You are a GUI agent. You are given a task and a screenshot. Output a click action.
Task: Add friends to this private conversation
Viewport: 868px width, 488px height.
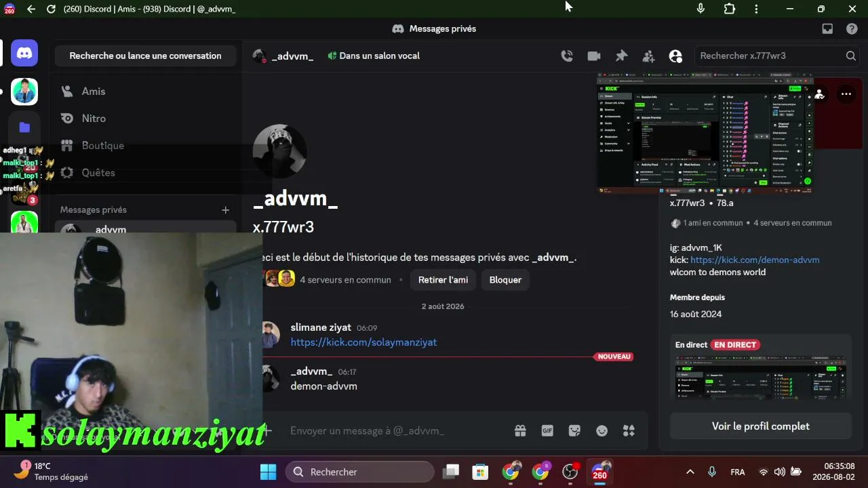tap(648, 56)
